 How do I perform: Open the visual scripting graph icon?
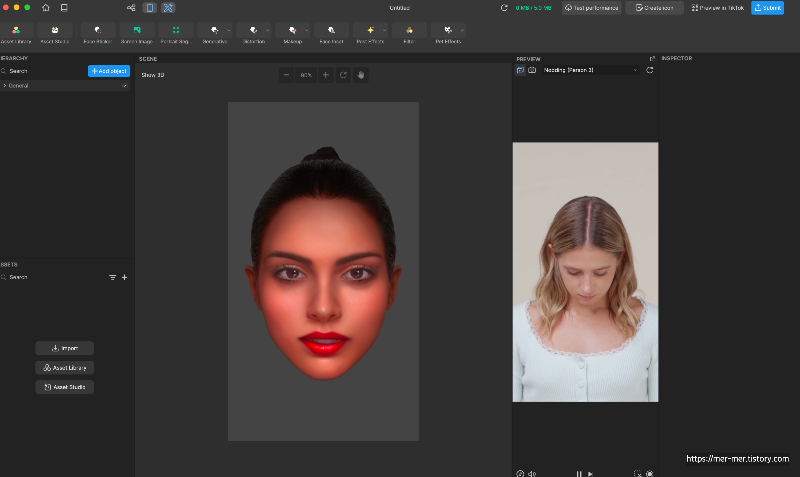131,8
